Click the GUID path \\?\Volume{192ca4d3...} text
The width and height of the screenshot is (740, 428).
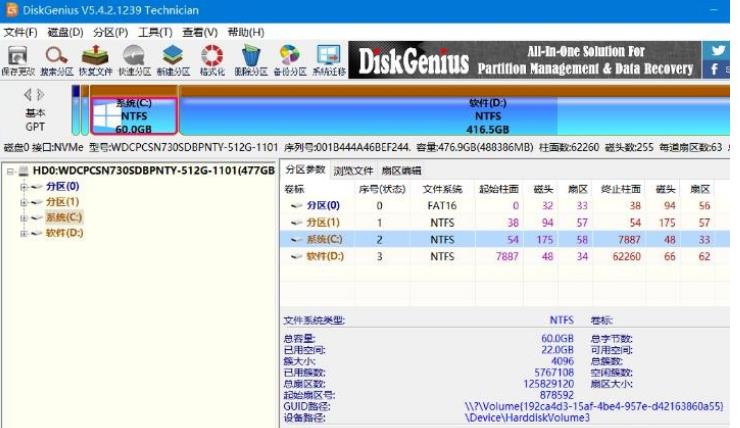tap(594, 406)
